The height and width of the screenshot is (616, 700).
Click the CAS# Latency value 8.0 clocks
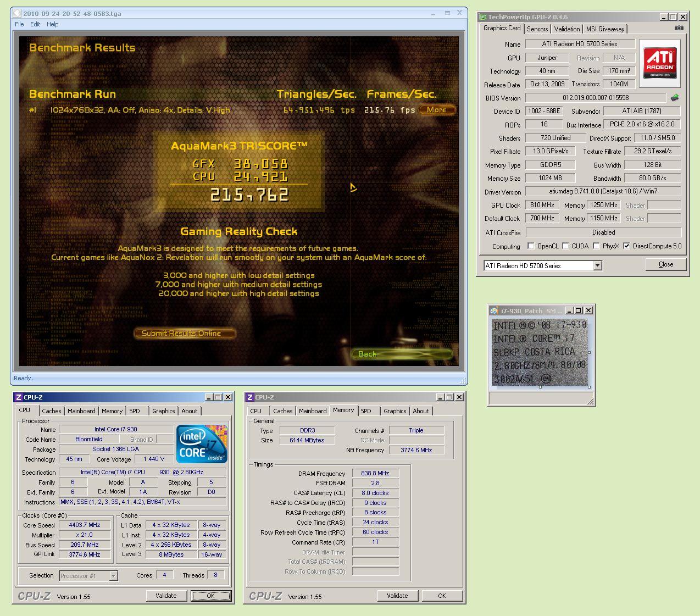click(375, 493)
